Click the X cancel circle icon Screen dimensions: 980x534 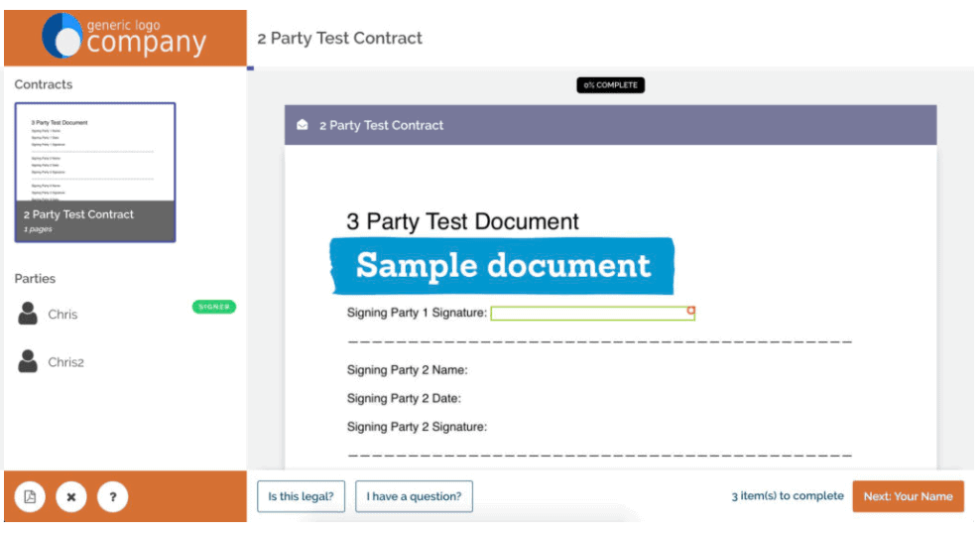click(x=71, y=497)
